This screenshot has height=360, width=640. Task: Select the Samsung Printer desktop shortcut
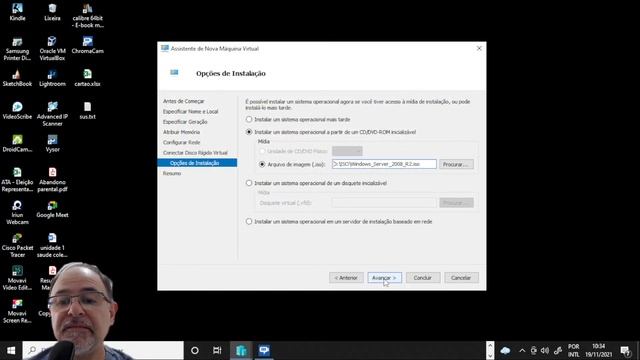17,49
